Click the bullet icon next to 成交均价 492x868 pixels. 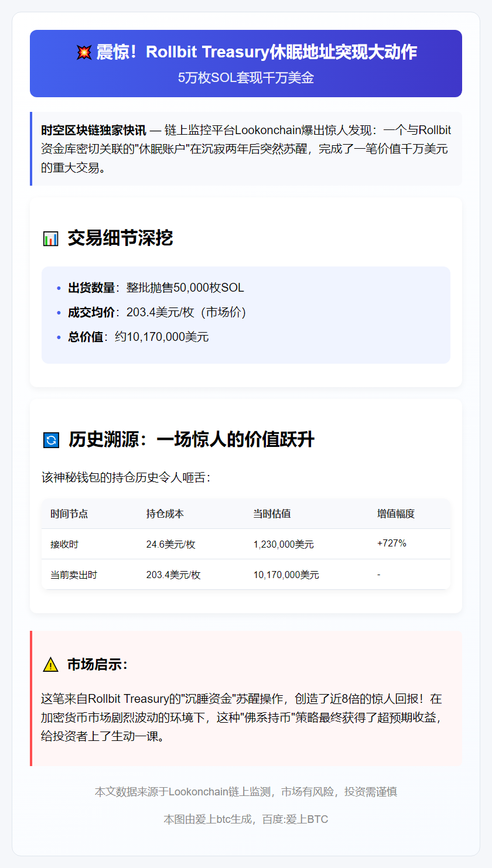(57, 312)
